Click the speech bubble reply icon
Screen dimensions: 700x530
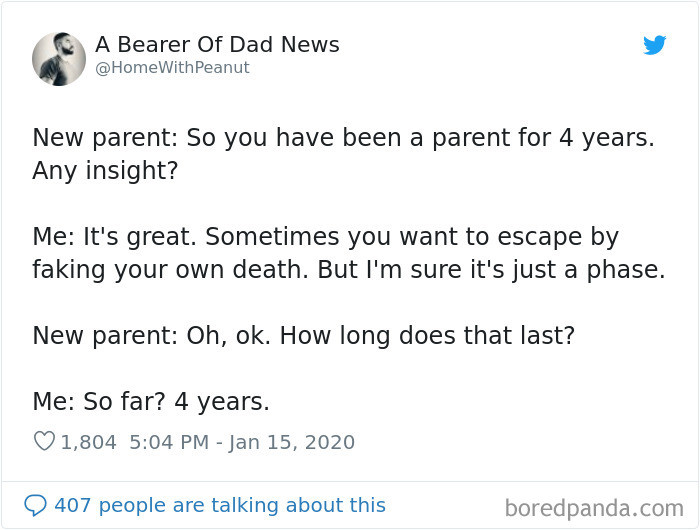[35, 505]
